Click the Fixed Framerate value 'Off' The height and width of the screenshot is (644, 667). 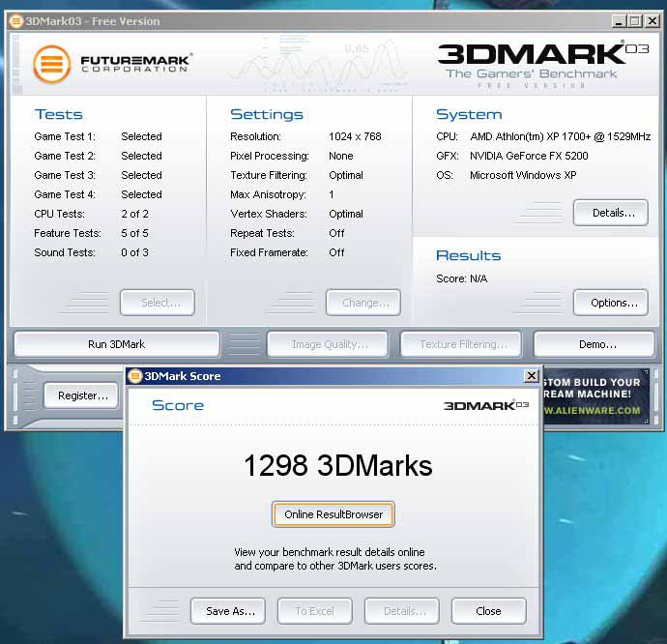[336, 252]
